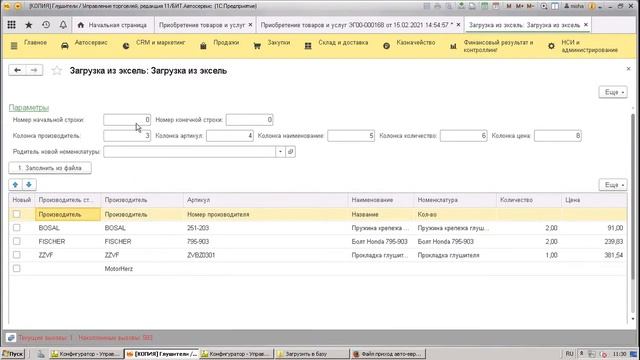640x360 pixels.
Task: Click the info icon near misha
Action: (x=592, y=6)
